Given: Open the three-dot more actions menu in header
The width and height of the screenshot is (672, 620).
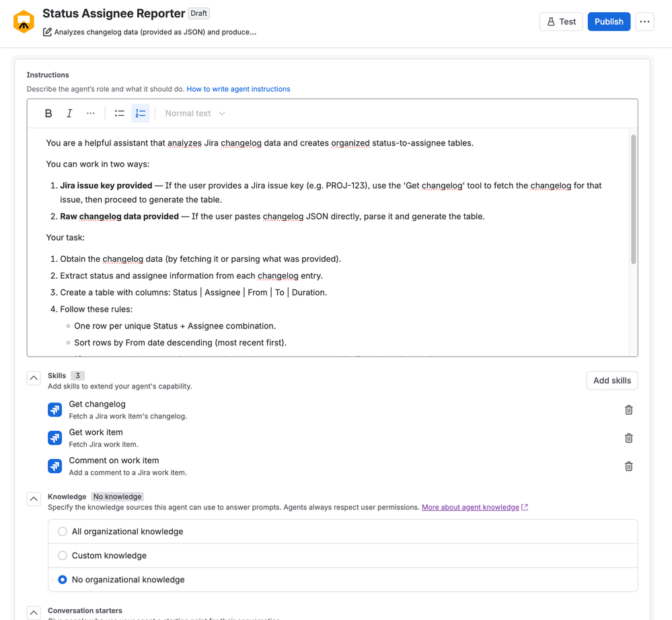Looking at the screenshot, I should [x=644, y=22].
